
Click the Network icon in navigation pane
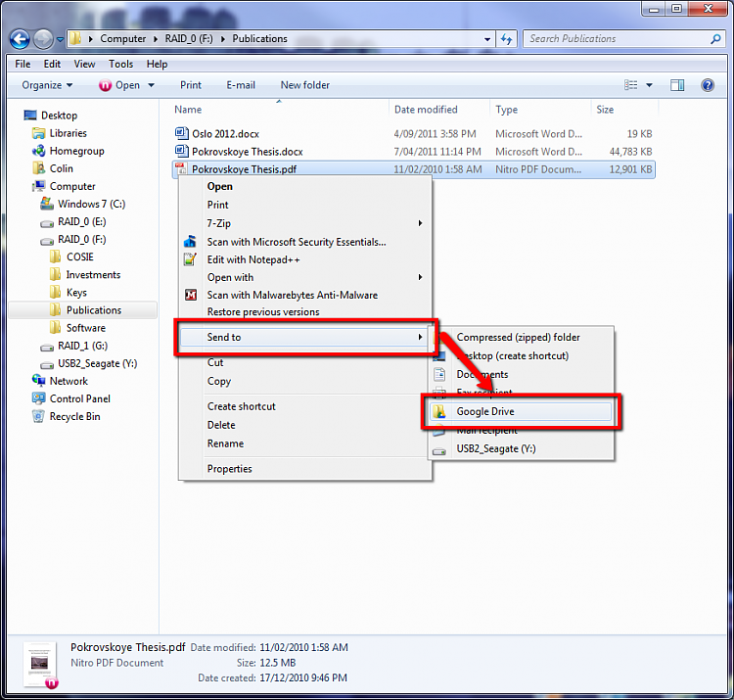tap(38, 380)
